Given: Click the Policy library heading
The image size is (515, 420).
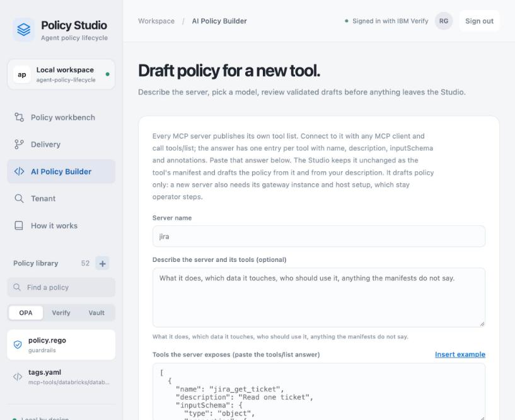Looking at the screenshot, I should (36, 263).
